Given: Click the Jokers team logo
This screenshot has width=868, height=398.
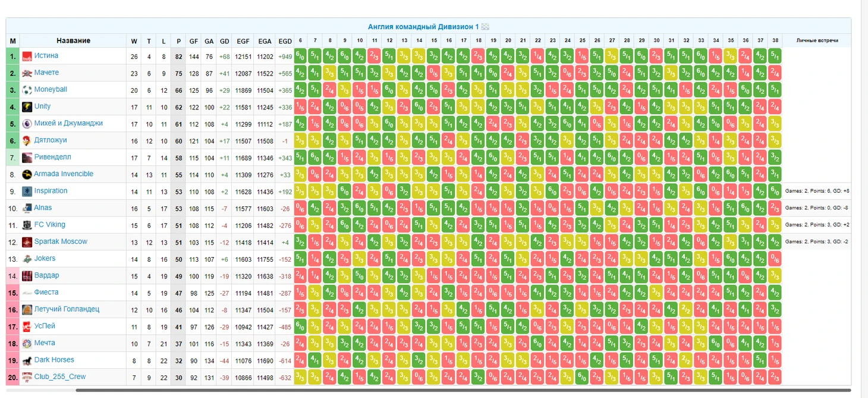Looking at the screenshot, I should pos(27,259).
